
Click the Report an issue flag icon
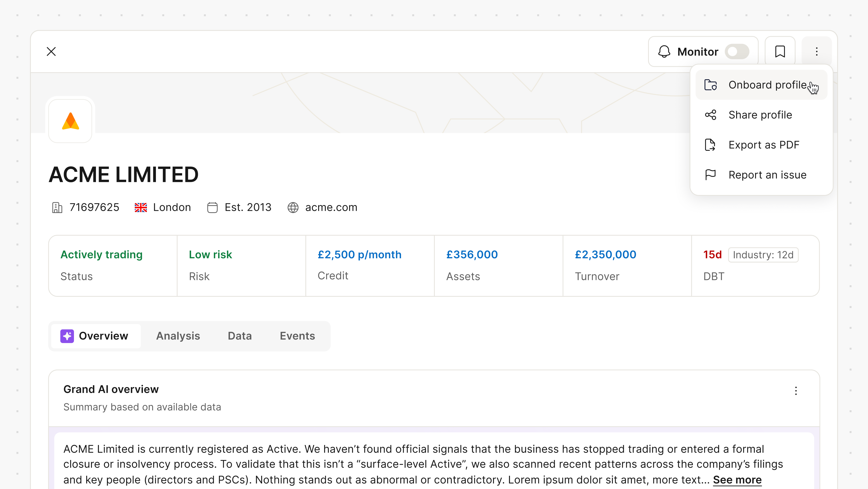click(x=710, y=175)
